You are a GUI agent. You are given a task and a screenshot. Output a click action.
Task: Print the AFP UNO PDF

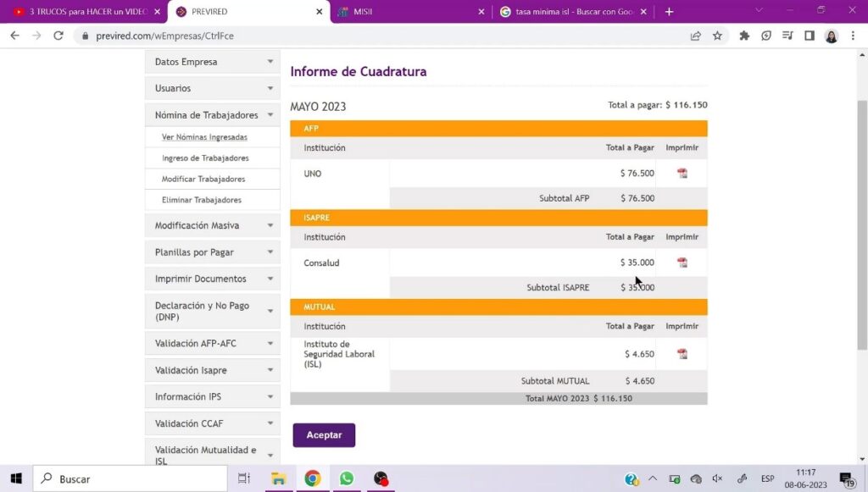(x=682, y=173)
